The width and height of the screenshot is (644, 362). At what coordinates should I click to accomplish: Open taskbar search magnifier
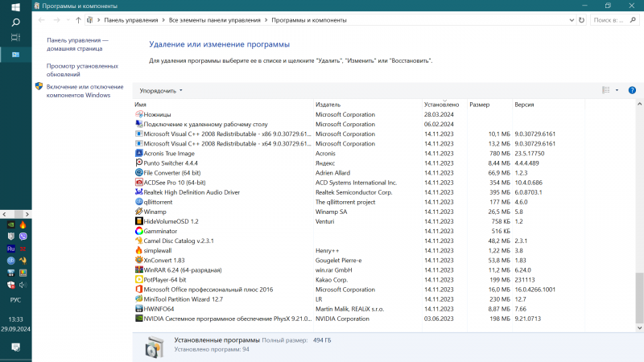tap(15, 23)
